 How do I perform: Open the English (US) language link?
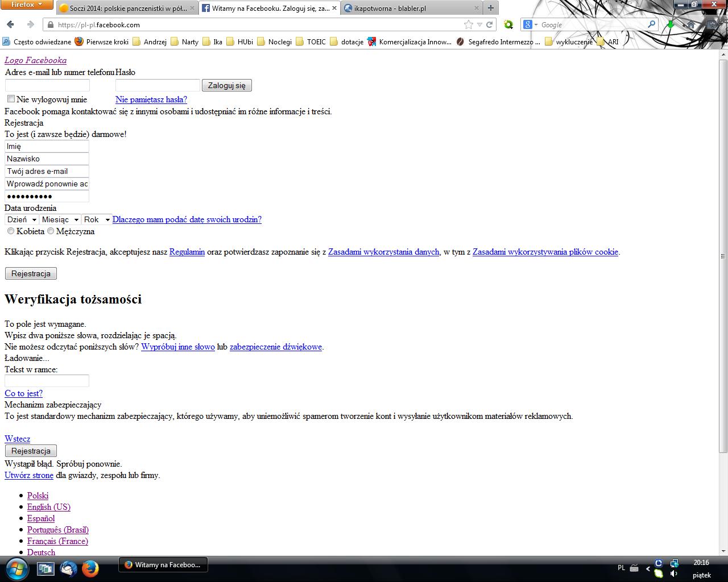tap(49, 507)
